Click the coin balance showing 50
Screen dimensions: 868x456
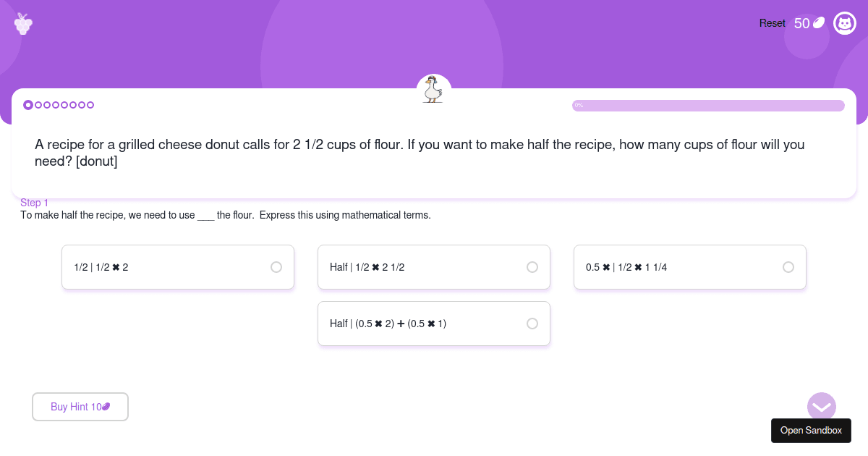(801, 22)
